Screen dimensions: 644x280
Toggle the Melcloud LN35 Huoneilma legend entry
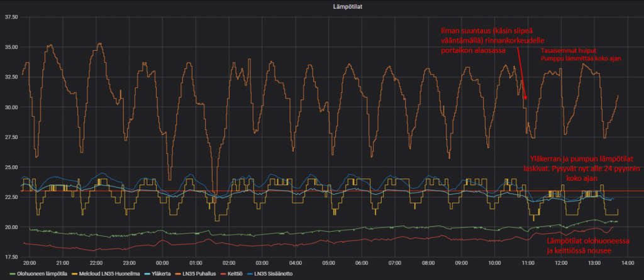[x=105, y=274]
